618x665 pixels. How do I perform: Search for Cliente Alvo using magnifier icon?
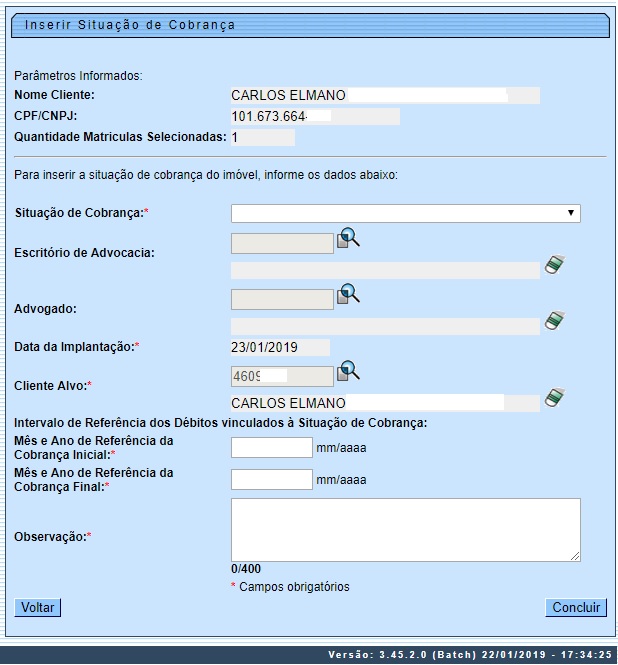(x=348, y=371)
